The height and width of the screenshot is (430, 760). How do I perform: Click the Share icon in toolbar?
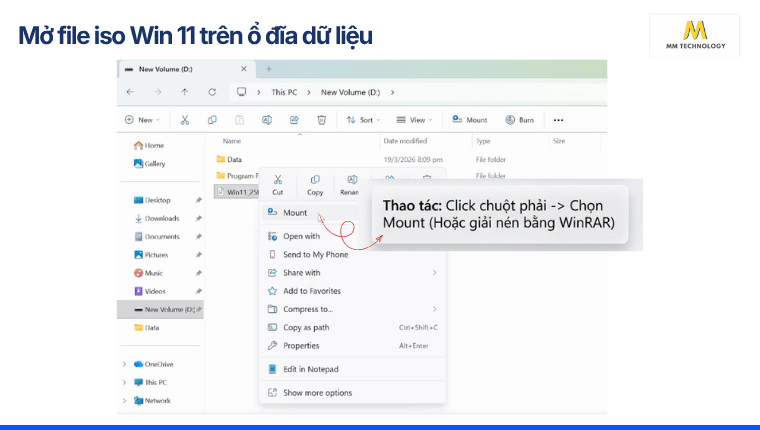tap(294, 120)
